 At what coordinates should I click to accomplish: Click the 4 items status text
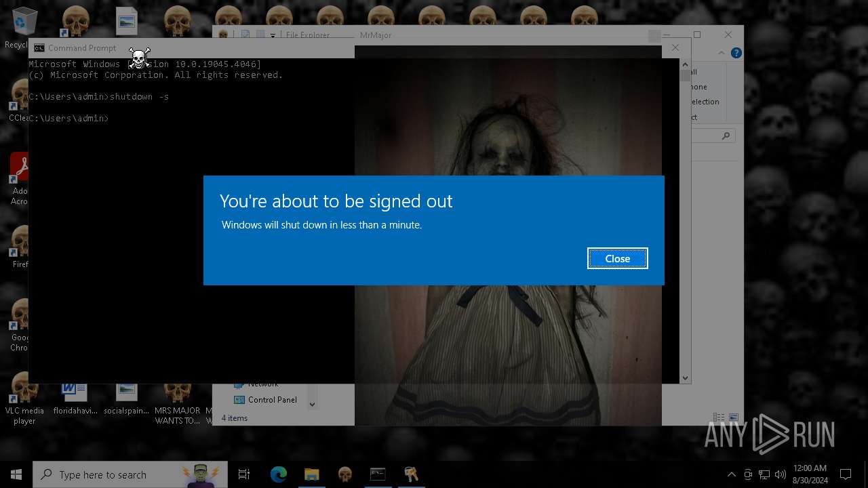pyautogui.click(x=235, y=418)
